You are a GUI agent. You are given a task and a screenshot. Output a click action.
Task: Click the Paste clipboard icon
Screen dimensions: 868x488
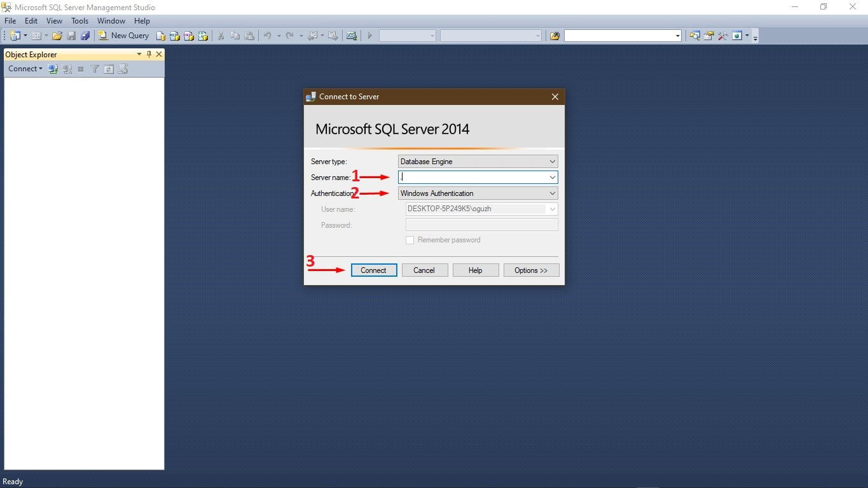[249, 36]
